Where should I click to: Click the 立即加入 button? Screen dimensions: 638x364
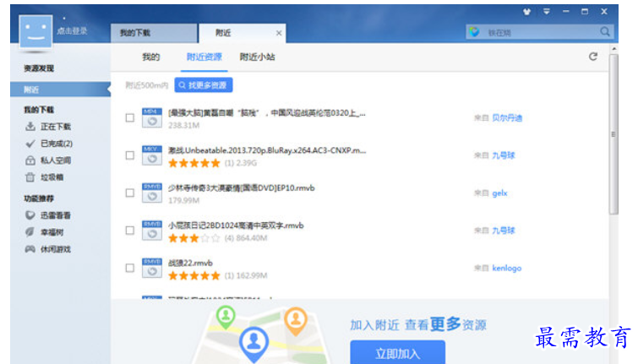pyautogui.click(x=397, y=352)
